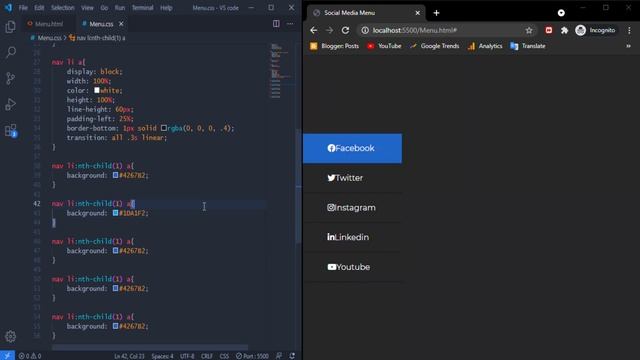
Task: Click the code minimap in the editor
Action: (x=281, y=71)
